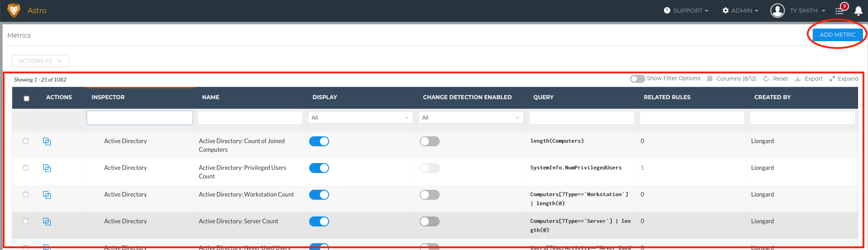Click the Columns grid icon
The image size is (868, 250).
(710, 79)
